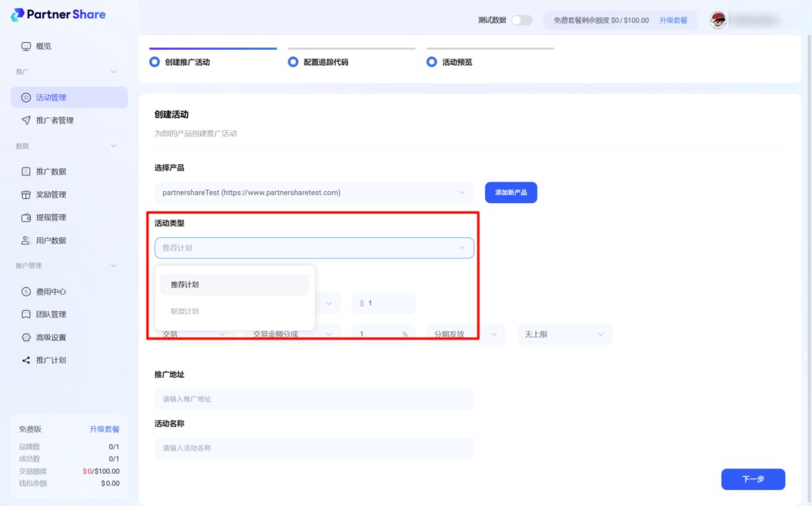
Task: Click the 概览 monitor icon in sidebar
Action: (26, 46)
